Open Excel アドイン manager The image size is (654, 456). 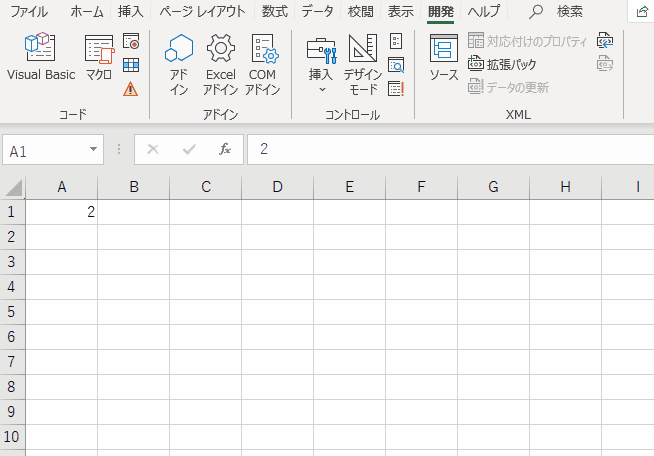pos(220,63)
